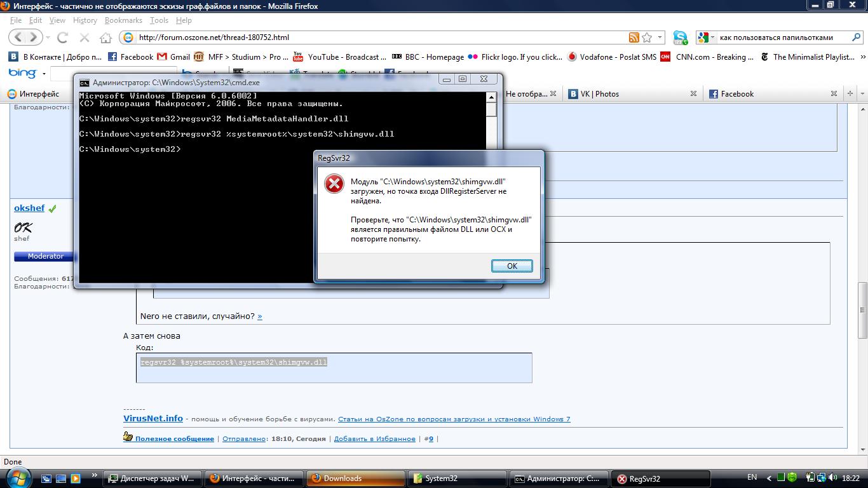Click the RSS feed icon in address bar

point(634,37)
